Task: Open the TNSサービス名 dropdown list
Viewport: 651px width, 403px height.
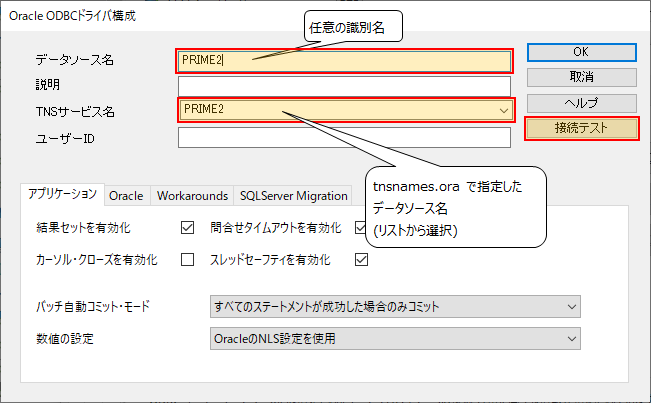Action: (x=346, y=110)
